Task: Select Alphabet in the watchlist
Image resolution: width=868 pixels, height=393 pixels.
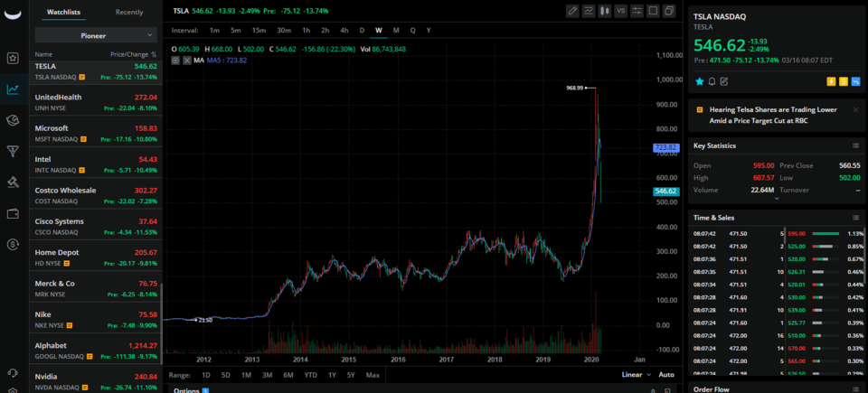Action: [96, 351]
